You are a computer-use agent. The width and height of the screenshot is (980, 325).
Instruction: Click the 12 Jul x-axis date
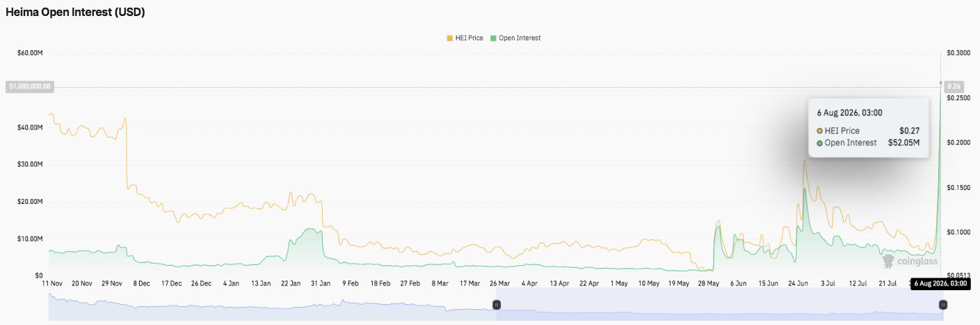click(858, 284)
